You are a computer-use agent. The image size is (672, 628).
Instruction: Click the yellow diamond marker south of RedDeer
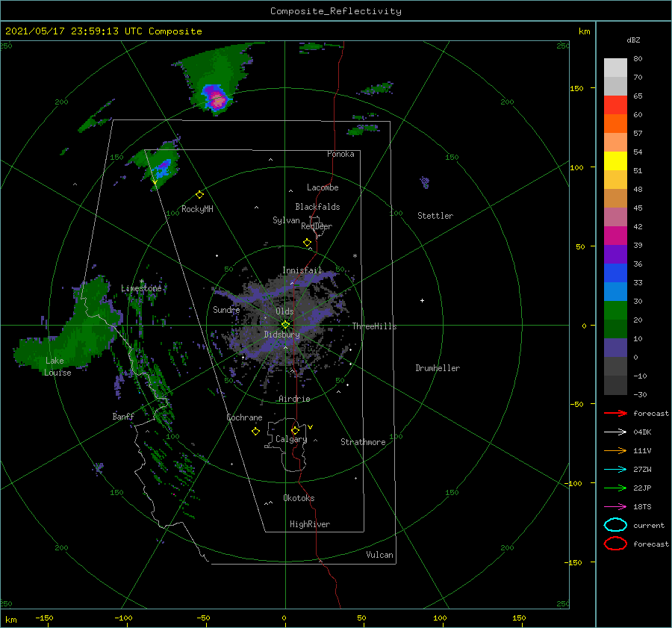click(307, 243)
